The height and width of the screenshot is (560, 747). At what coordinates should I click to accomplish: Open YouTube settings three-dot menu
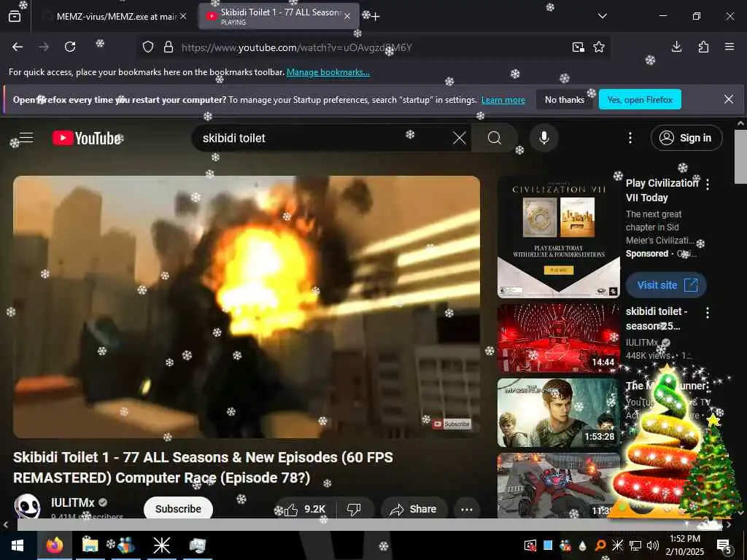630,138
